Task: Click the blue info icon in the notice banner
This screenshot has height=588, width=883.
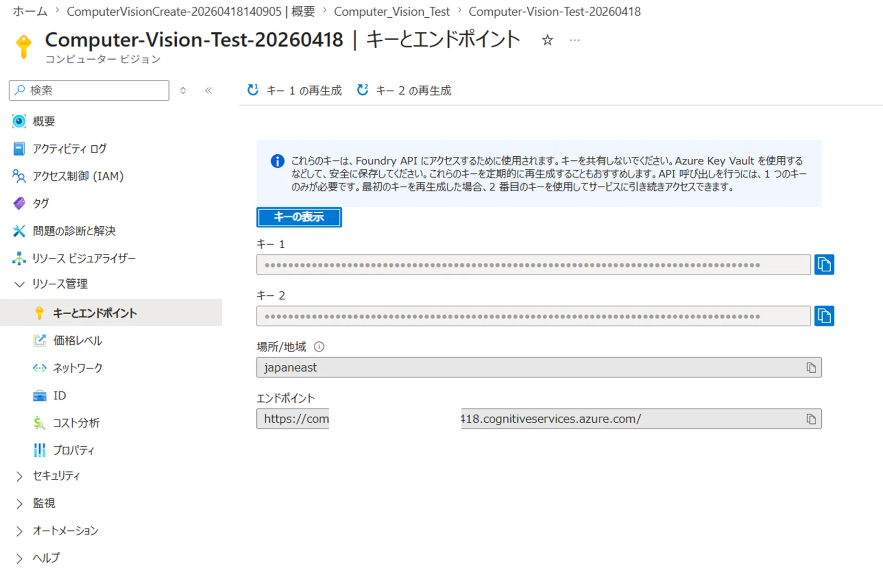Action: coord(277,161)
